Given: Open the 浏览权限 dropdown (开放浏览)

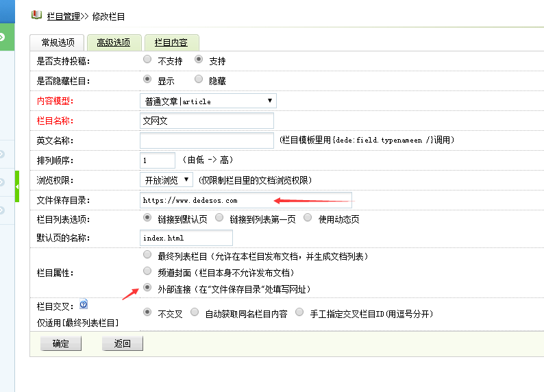Looking at the screenshot, I should point(166,180).
